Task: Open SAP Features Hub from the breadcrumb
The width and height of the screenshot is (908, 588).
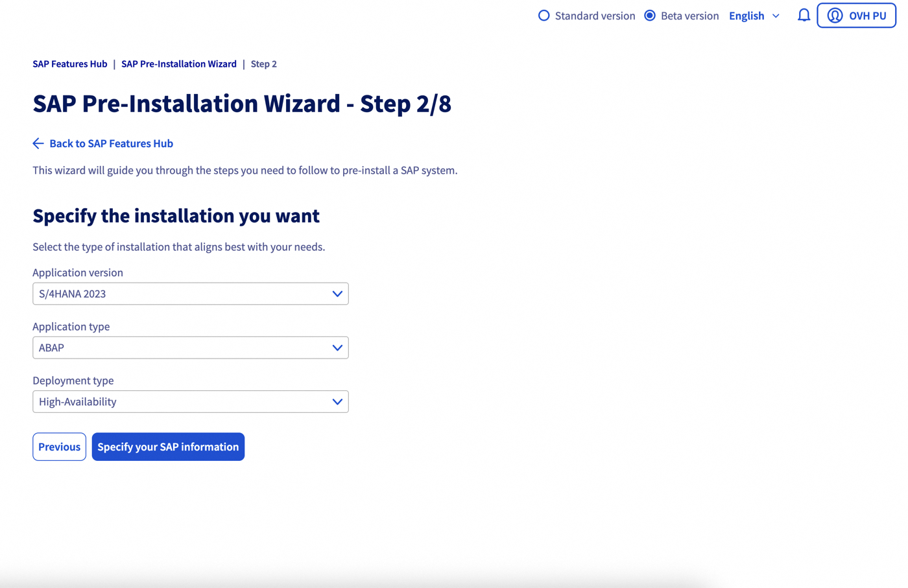Action: pyautogui.click(x=69, y=64)
